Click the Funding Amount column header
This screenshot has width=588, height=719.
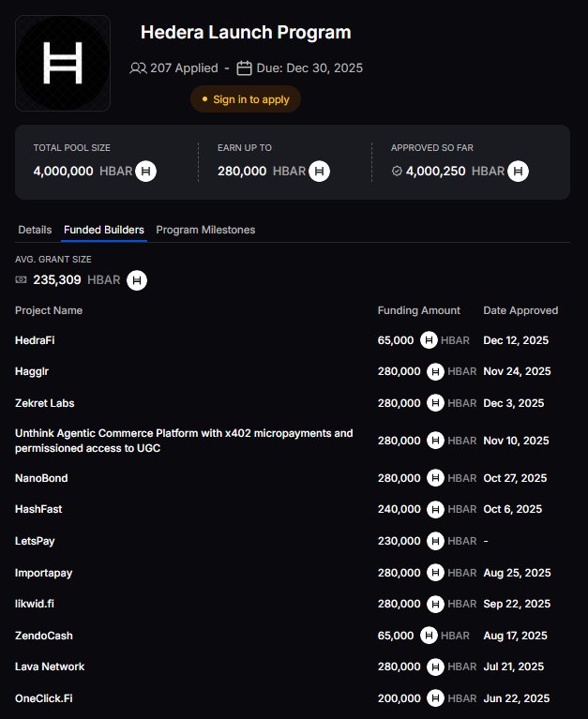point(418,310)
